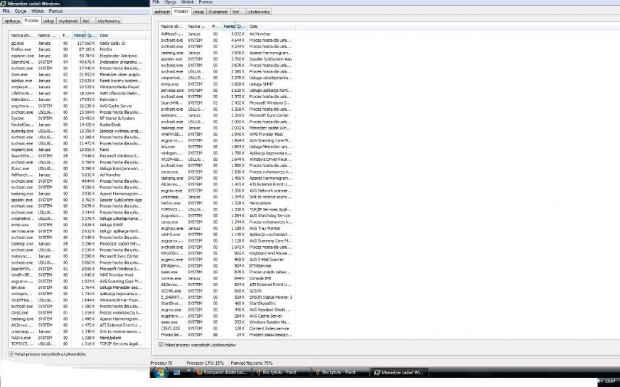Open the Aplikacje tab in right window
This screenshot has width=620, height=387.
click(x=162, y=12)
